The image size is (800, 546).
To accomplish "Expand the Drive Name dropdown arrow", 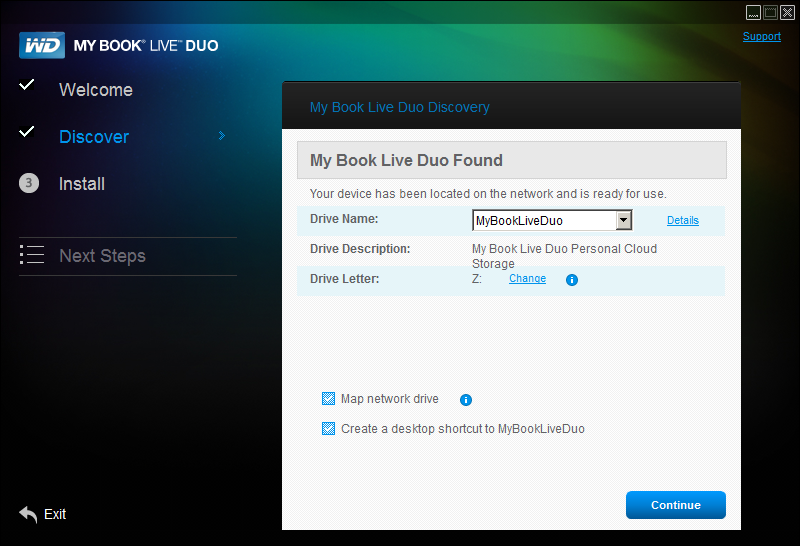I will point(623,220).
